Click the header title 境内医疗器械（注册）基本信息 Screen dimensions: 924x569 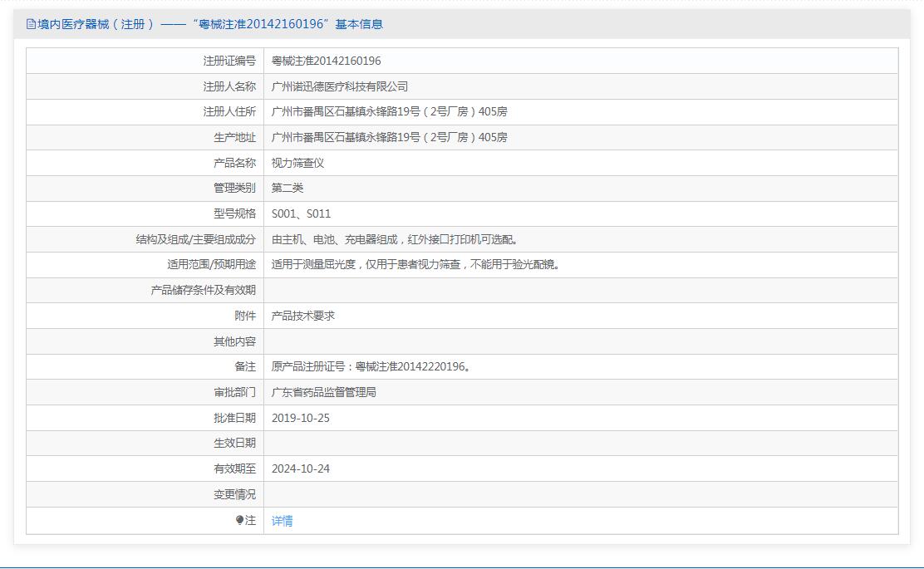point(209,24)
